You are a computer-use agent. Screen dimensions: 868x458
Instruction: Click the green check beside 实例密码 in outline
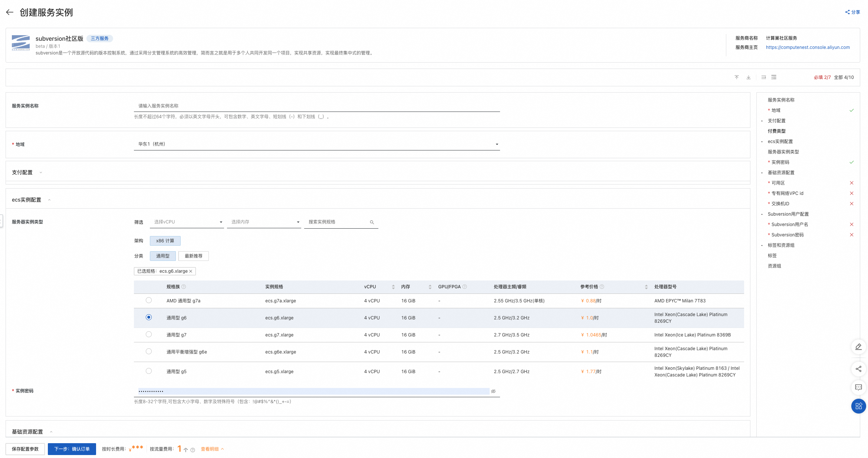pyautogui.click(x=852, y=162)
